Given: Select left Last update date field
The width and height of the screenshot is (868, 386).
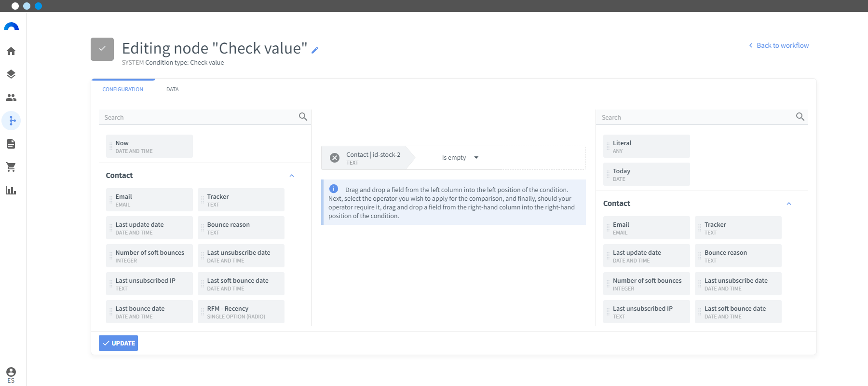Looking at the screenshot, I should coord(149,228).
